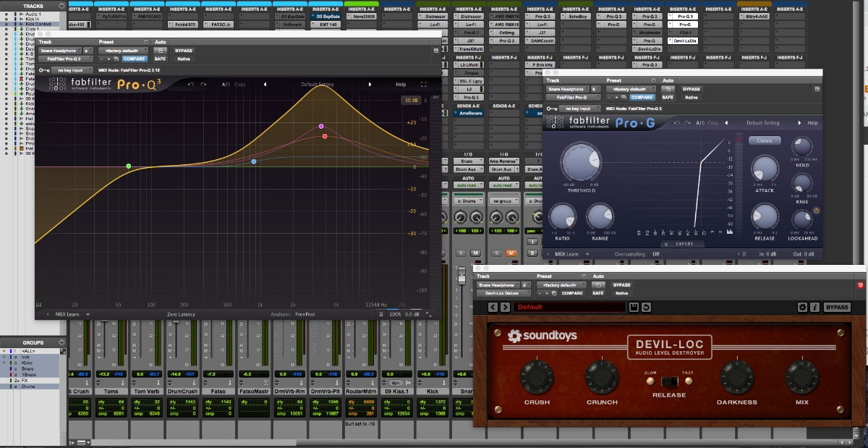Open Pro-Q 3 factory default preset dropdown
This screenshot has width=868, height=448.
pos(123,51)
